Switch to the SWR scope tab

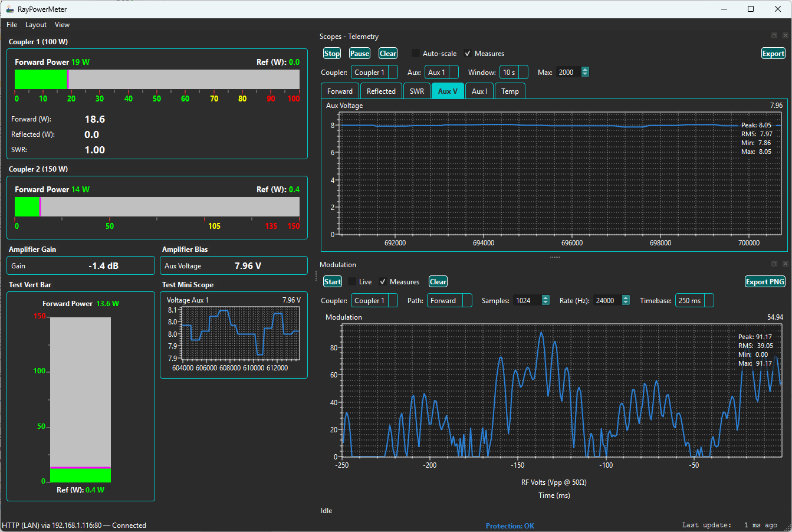point(417,91)
